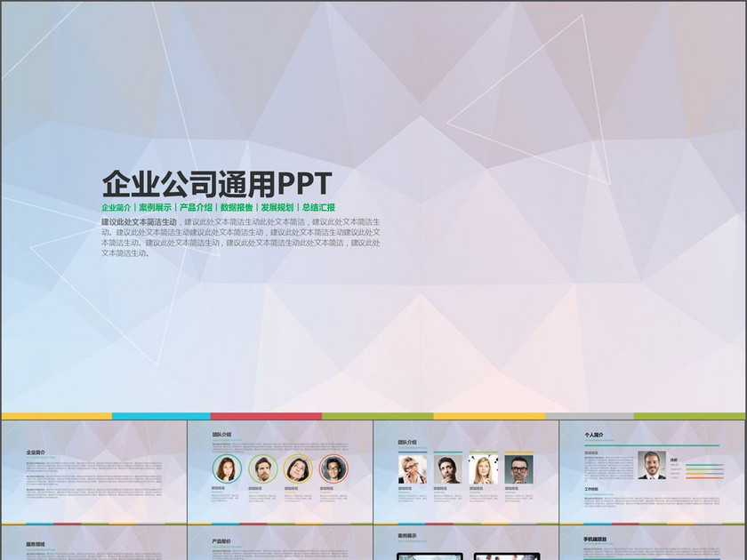Select the 总结汇报 heading text
Screen dimensions: 747x560
[317, 207]
